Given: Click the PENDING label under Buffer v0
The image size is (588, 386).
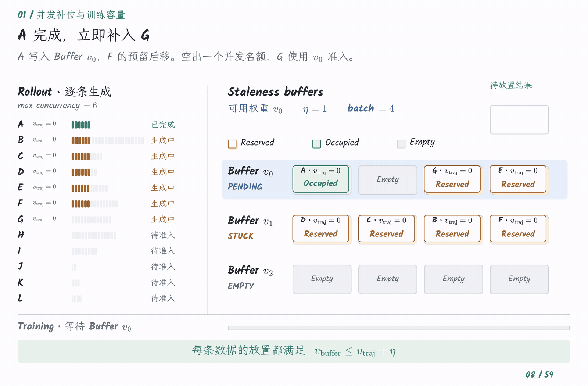Looking at the screenshot, I should (x=245, y=187).
